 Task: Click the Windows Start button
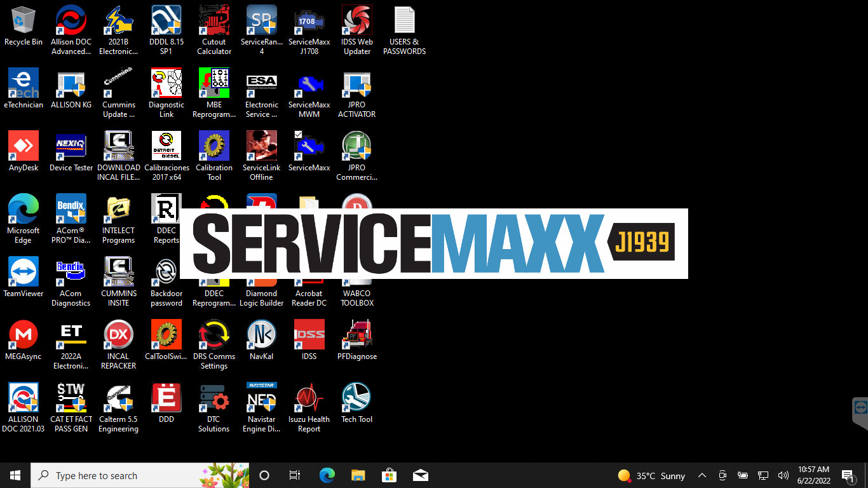point(15,475)
